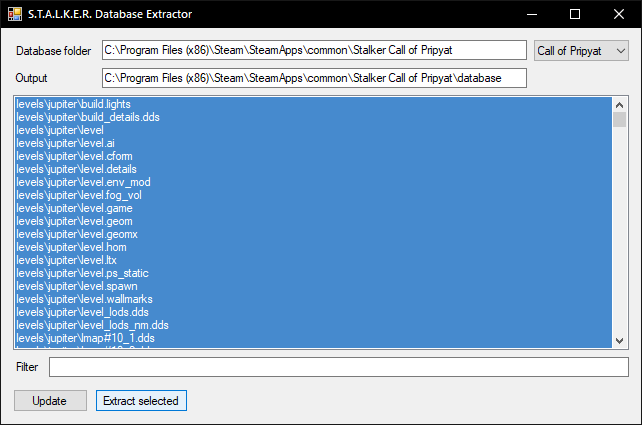Viewport: 642px width, 425px height.
Task: Select levels\jupiter\level.game entry
Action: [314, 208]
